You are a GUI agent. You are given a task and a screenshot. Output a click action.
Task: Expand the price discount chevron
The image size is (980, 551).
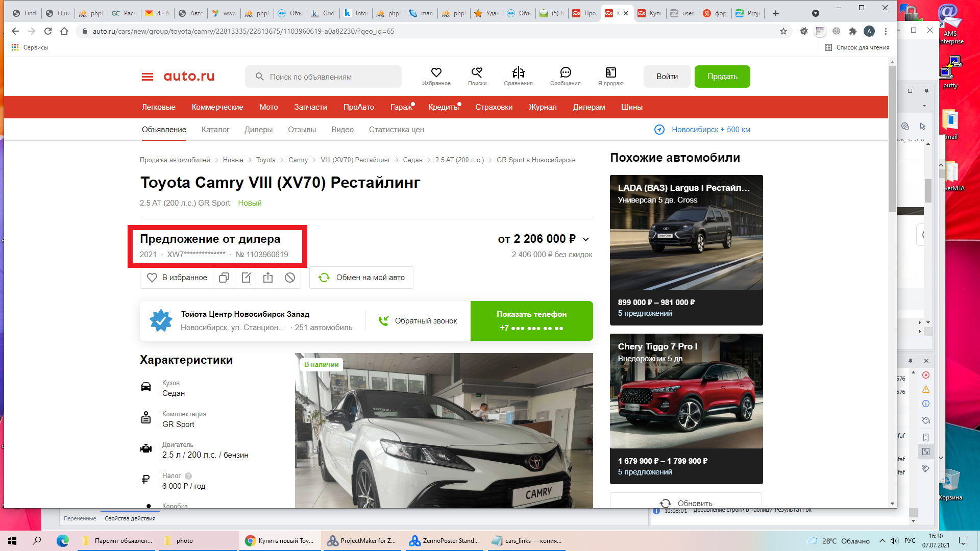(x=586, y=239)
